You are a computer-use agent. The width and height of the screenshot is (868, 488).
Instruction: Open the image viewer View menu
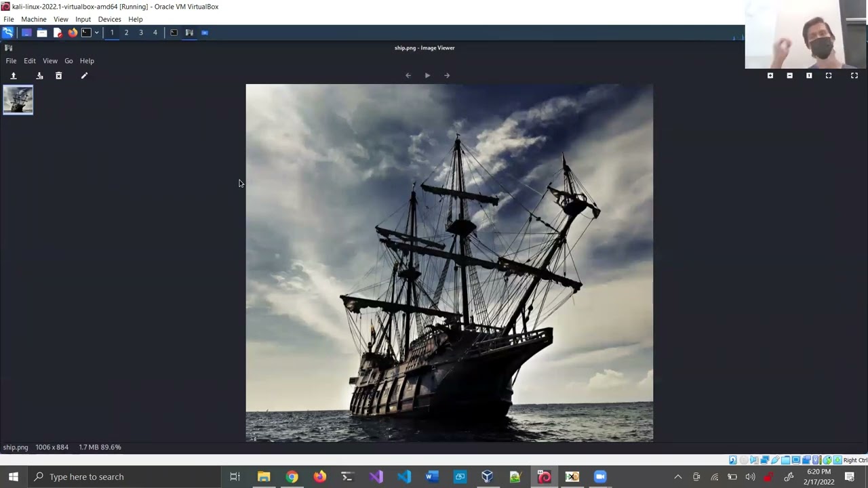click(50, 61)
